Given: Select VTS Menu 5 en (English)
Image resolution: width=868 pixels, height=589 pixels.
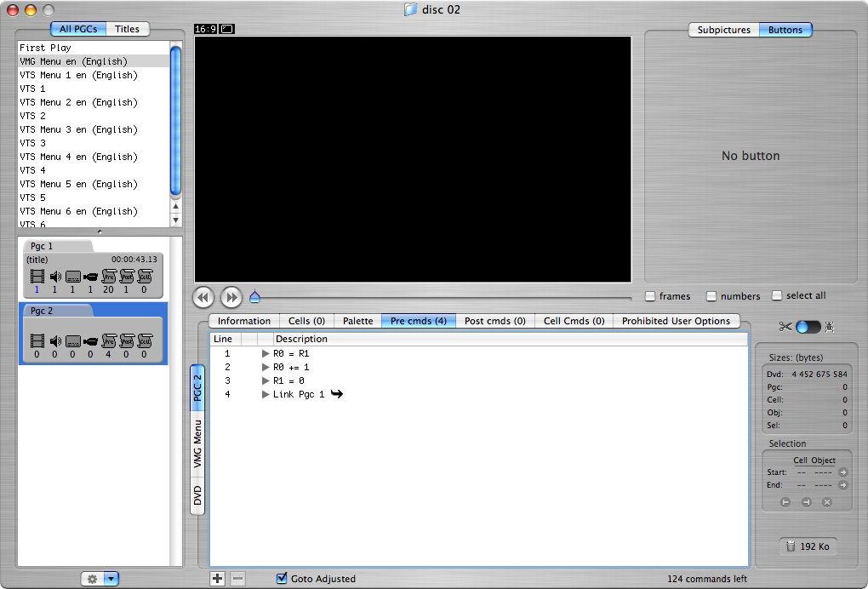Looking at the screenshot, I should tap(94, 184).
